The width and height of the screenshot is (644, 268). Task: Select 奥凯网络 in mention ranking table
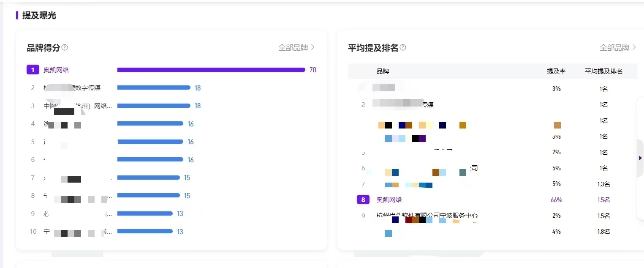389,200
